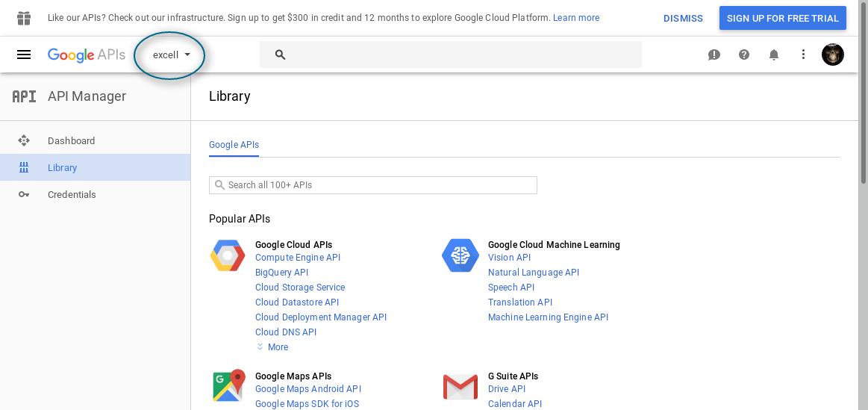Image resolution: width=868 pixels, height=410 pixels.
Task: Open Natural Language API link
Action: pos(534,273)
